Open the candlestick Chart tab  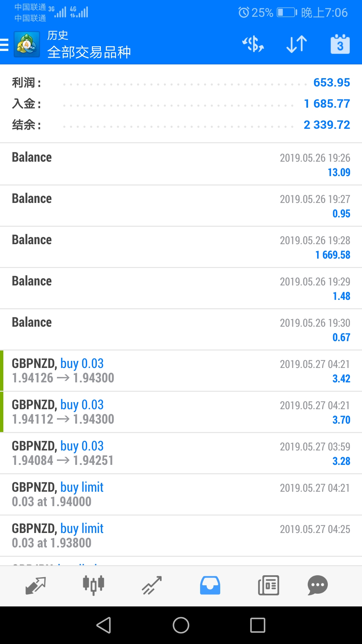pyautogui.click(x=94, y=586)
